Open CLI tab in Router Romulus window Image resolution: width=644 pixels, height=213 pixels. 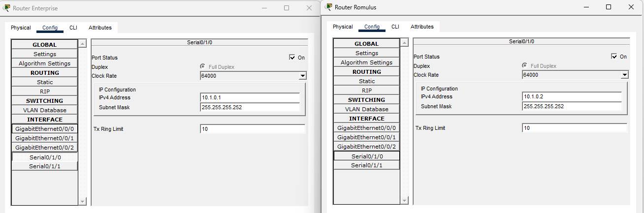click(395, 27)
